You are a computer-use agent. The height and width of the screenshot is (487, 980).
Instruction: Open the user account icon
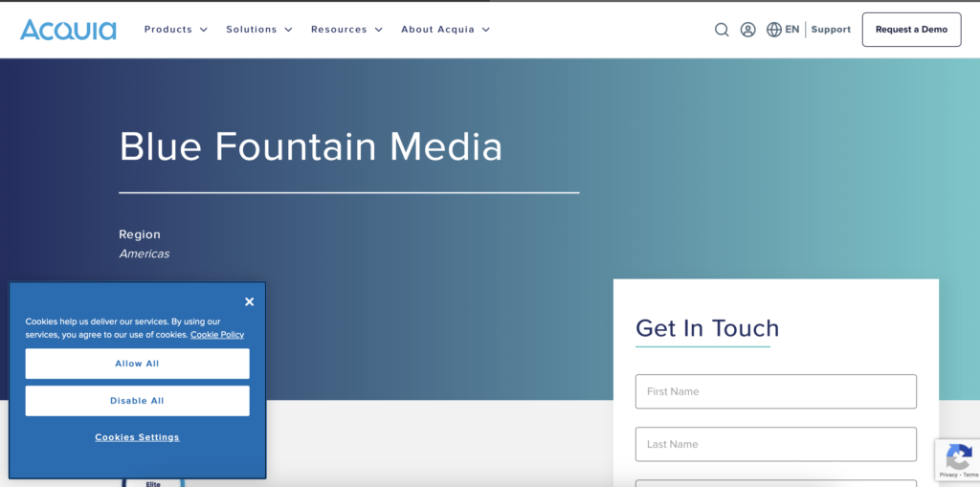pyautogui.click(x=748, y=30)
